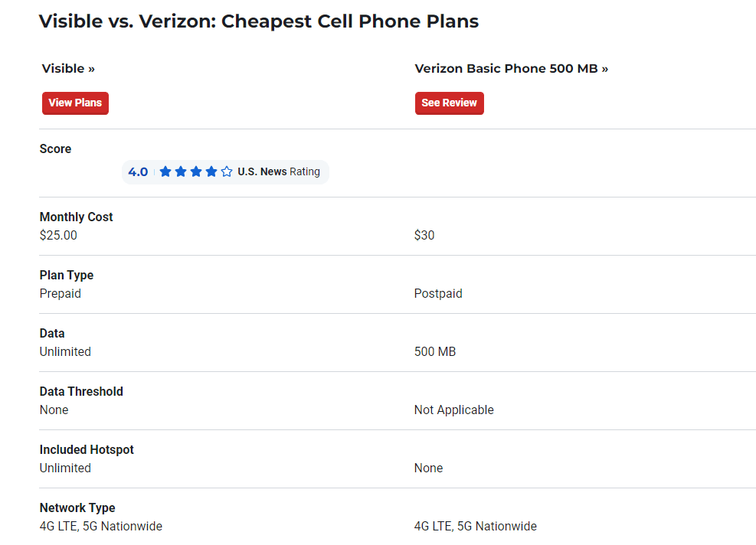756x545 pixels.
Task: Click the empty fifth rating star
Action: 227,171
